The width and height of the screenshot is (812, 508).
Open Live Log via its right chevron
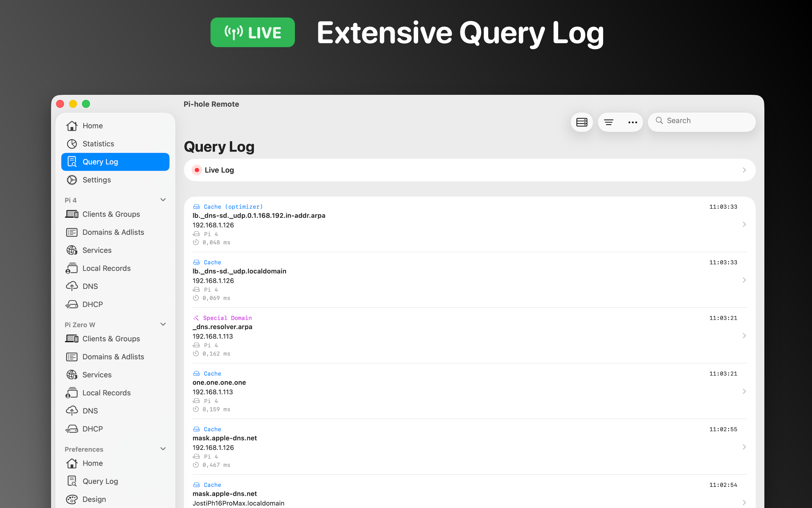pos(744,170)
